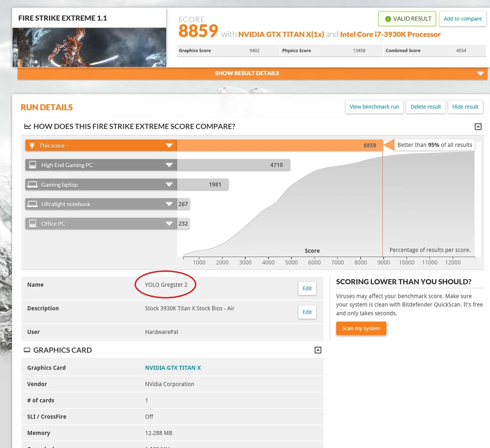Open the Intel Core i7-3930K Processor link
The height and width of the screenshot is (448, 490).
click(390, 35)
